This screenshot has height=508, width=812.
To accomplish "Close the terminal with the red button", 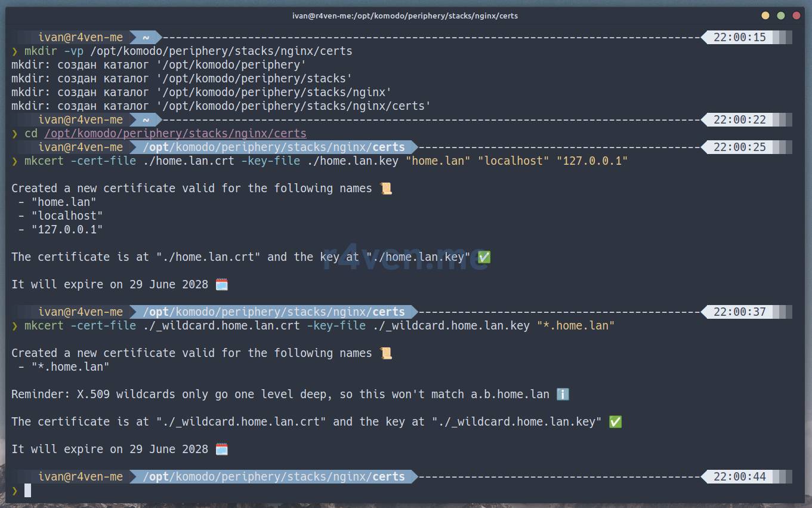I will pyautogui.click(x=795, y=16).
